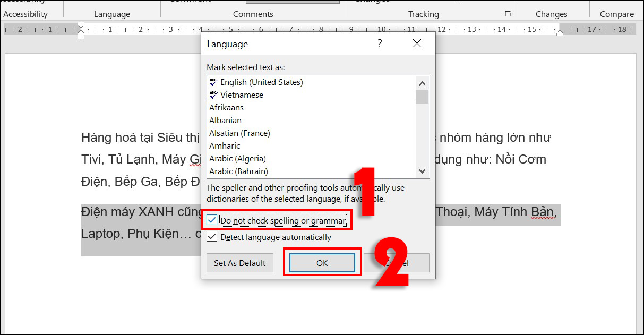Click the misspelled word 'Bản' in document
The image size is (644, 335).
542,212
